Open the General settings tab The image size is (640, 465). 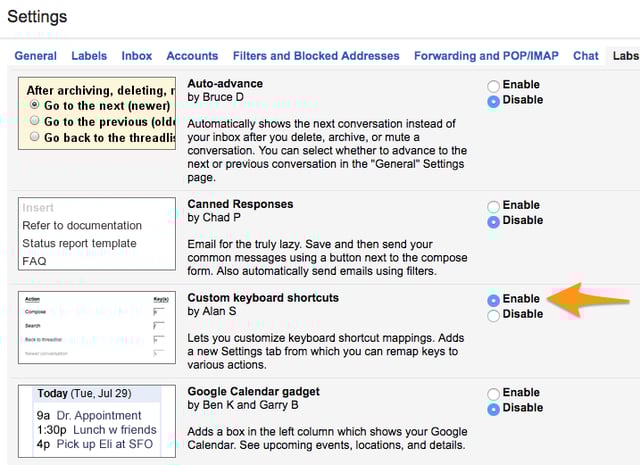pyautogui.click(x=36, y=56)
